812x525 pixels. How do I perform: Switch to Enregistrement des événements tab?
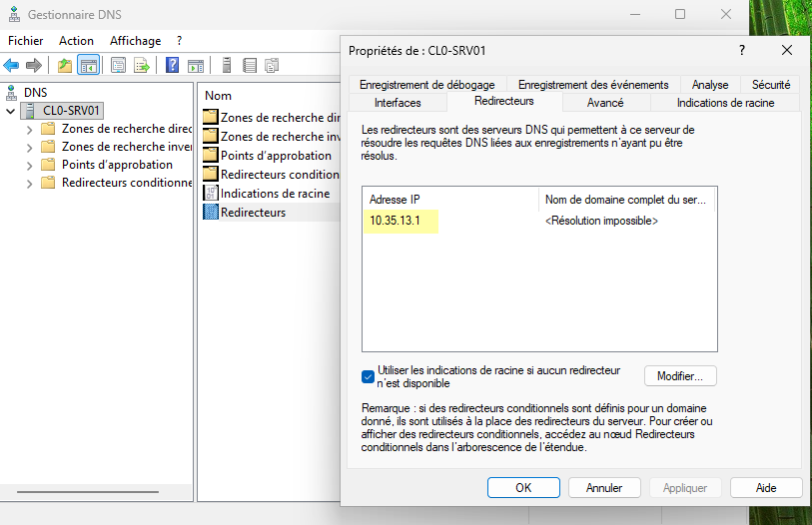[x=593, y=85]
